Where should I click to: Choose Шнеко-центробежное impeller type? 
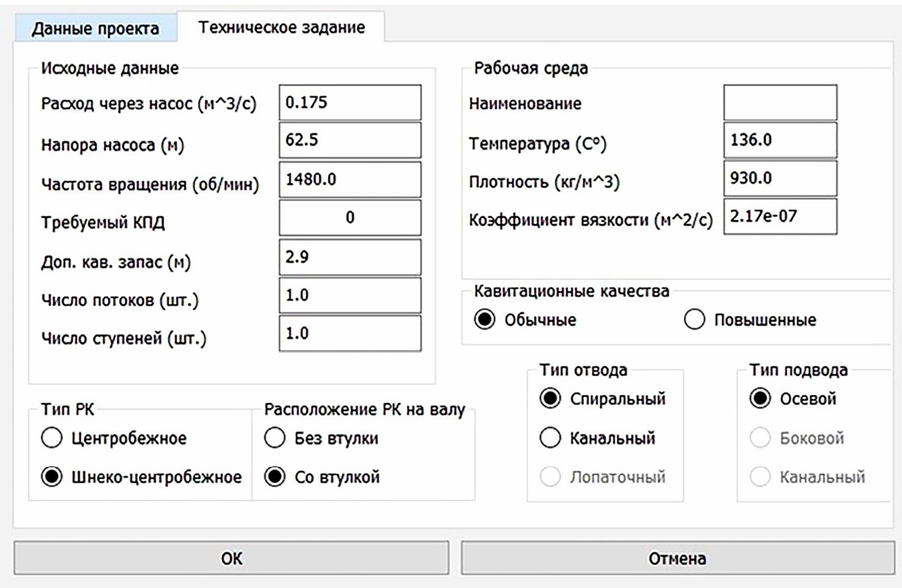tap(52, 478)
